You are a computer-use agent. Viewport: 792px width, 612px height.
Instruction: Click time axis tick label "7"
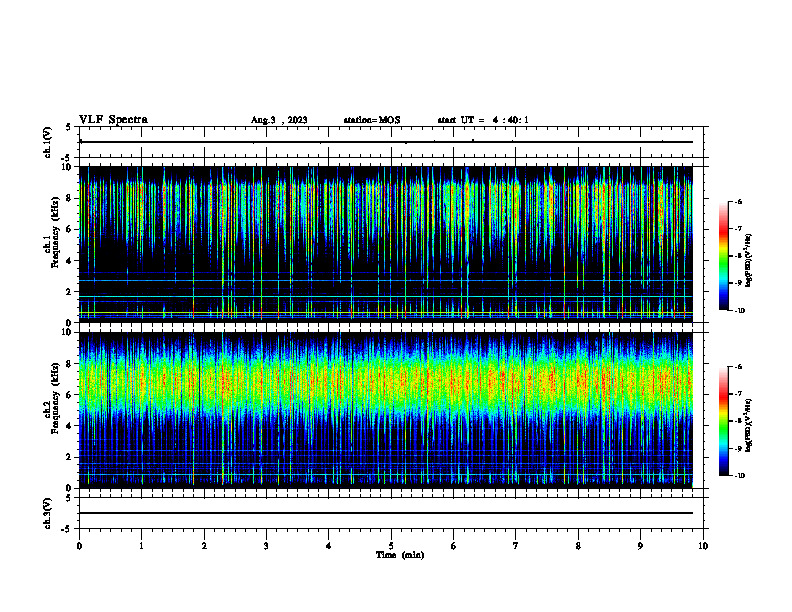pyautogui.click(x=516, y=546)
